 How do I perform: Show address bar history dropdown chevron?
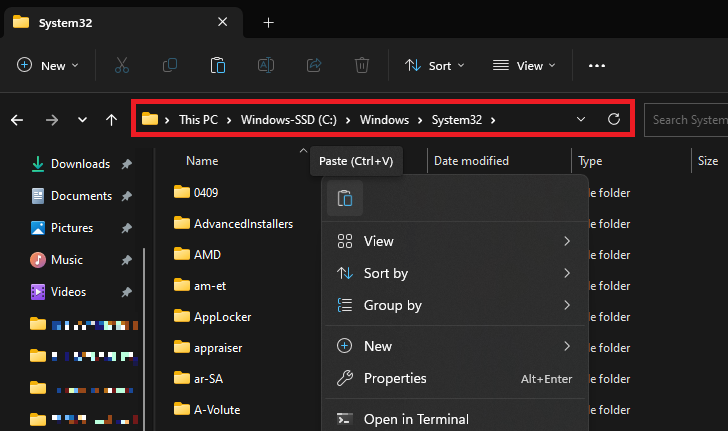pyautogui.click(x=582, y=120)
